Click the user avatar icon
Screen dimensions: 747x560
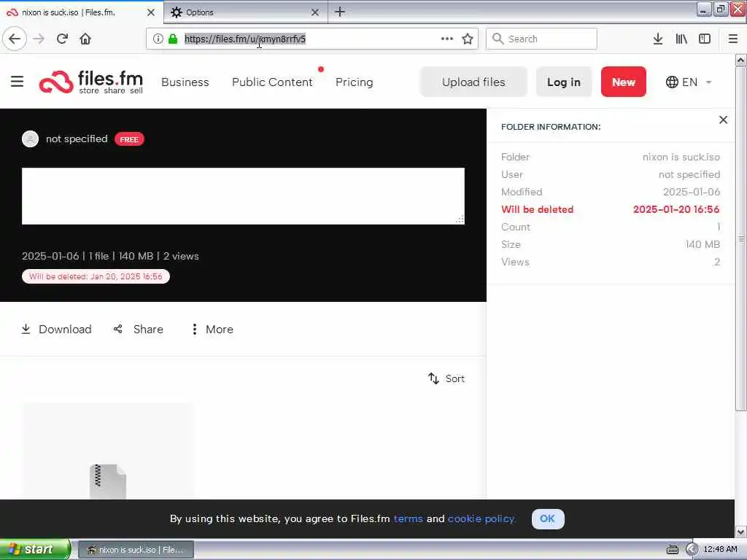tap(30, 139)
